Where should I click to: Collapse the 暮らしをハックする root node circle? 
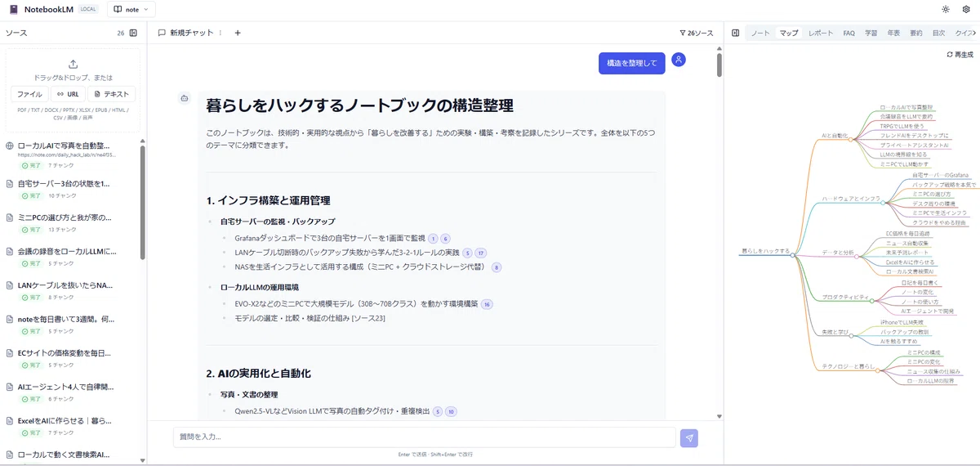pos(793,255)
